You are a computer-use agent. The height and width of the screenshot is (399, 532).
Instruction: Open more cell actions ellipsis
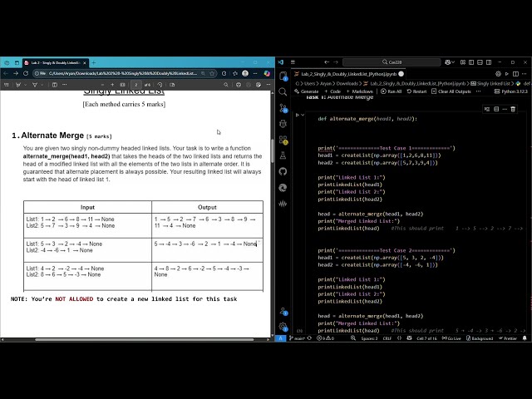click(x=505, y=109)
